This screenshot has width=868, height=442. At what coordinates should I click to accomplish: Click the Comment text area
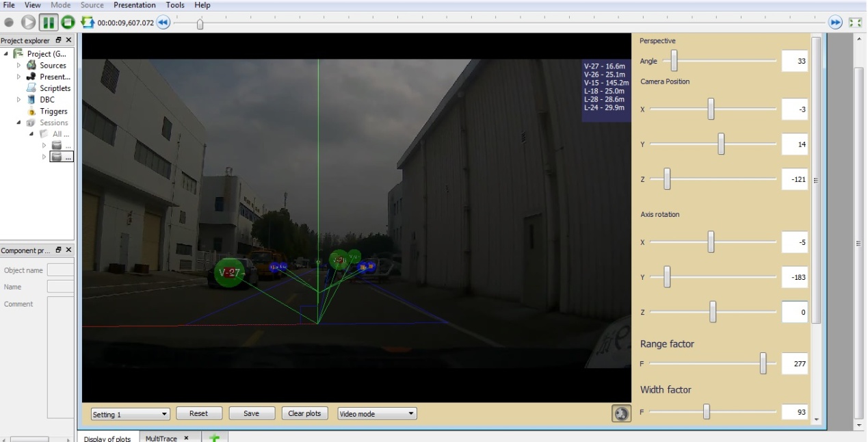pos(60,357)
